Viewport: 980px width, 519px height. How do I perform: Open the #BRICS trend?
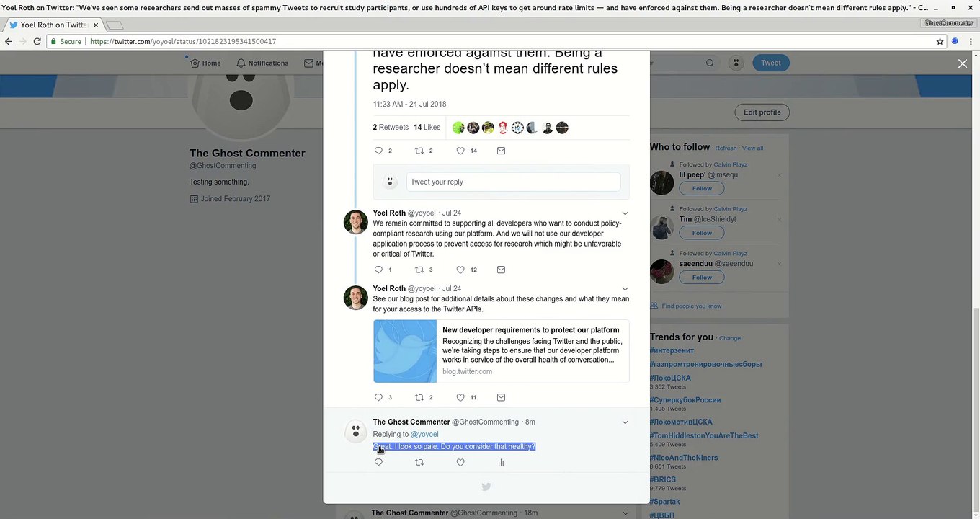click(x=663, y=480)
